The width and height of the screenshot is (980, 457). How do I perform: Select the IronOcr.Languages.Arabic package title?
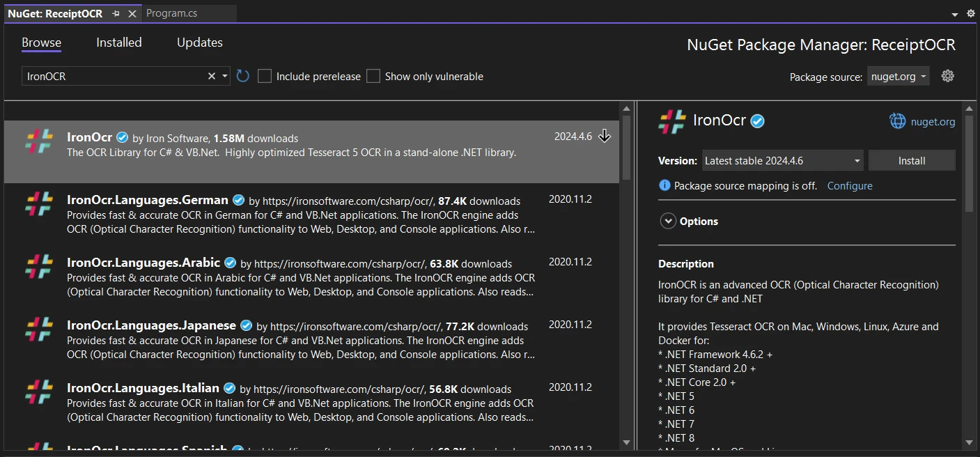143,263
